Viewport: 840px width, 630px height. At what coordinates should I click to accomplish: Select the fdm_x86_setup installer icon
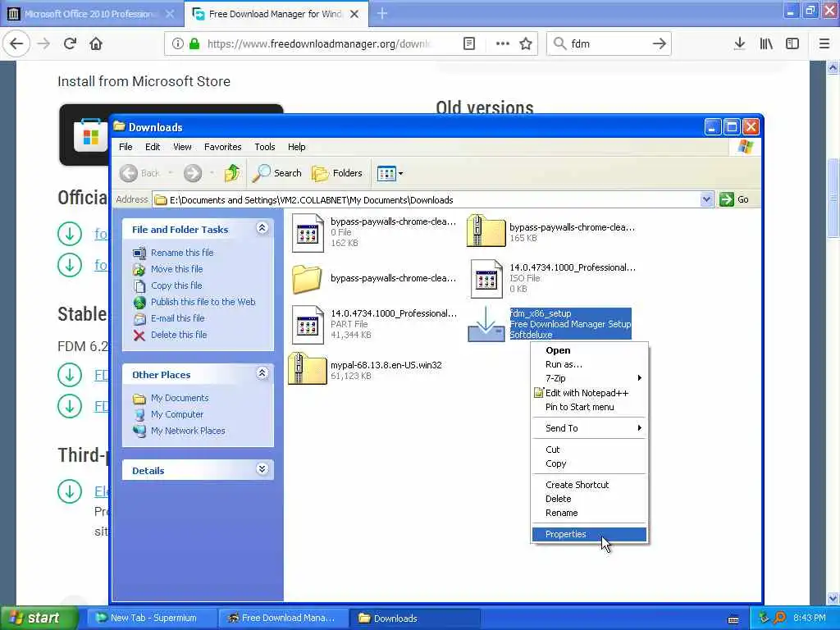(486, 324)
